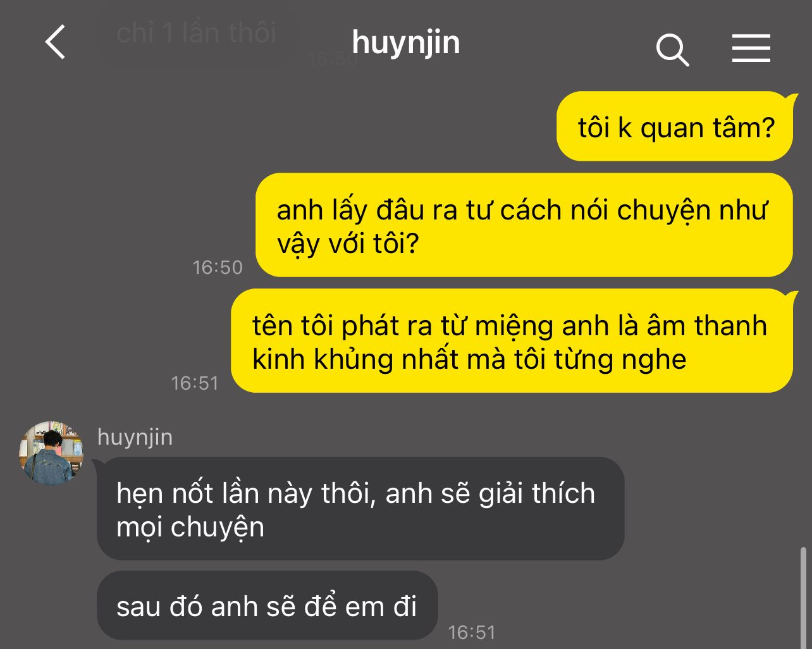The image size is (812, 649).
Task: Tap the faded 'chỉ 1 lần thôi' message at top
Action: point(196,32)
